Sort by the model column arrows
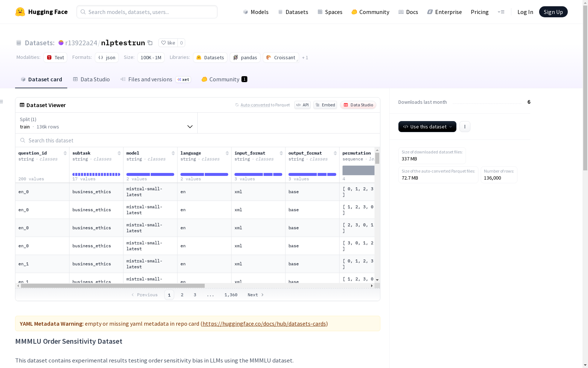Image resolution: width=588 pixels, height=368 pixels. pos(173,153)
